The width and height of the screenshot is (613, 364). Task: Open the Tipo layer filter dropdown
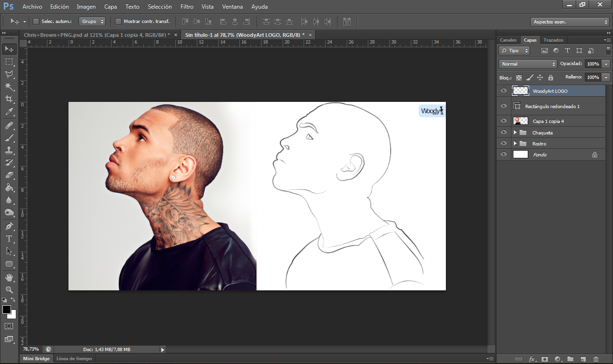pyautogui.click(x=514, y=51)
